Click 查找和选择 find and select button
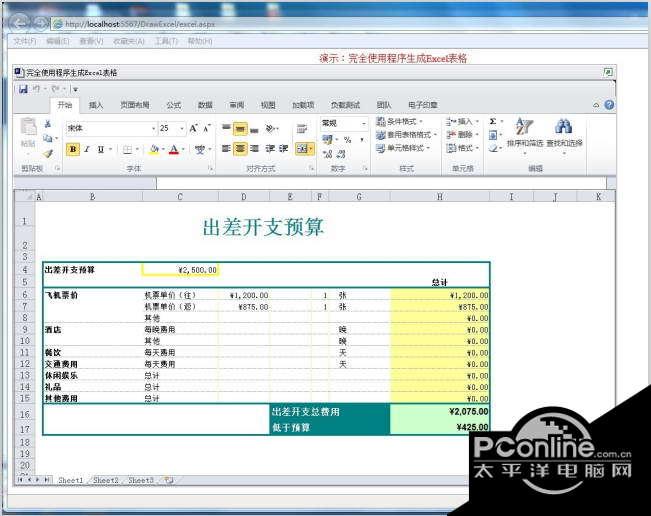The height and width of the screenshot is (516, 651). point(564,136)
